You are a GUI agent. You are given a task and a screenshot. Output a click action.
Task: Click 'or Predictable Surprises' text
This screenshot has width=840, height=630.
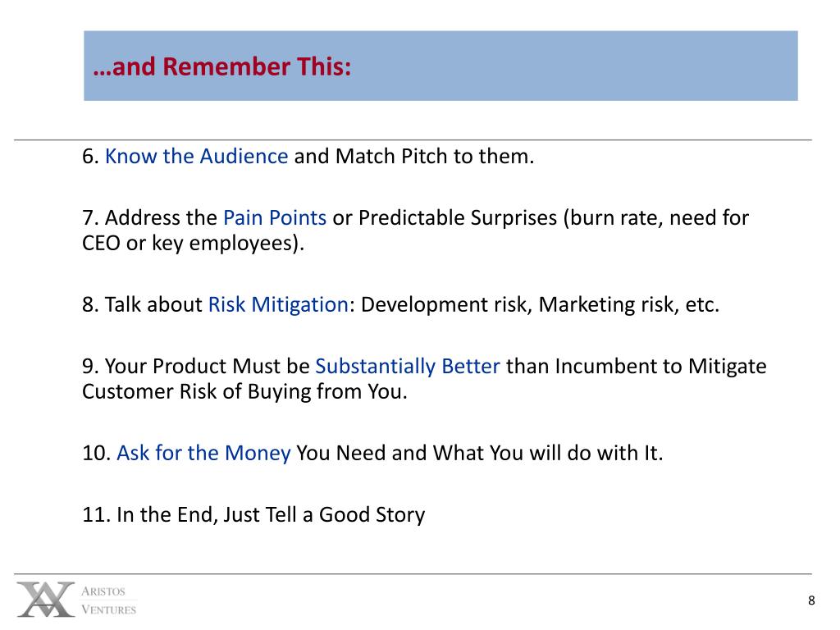[445, 218]
